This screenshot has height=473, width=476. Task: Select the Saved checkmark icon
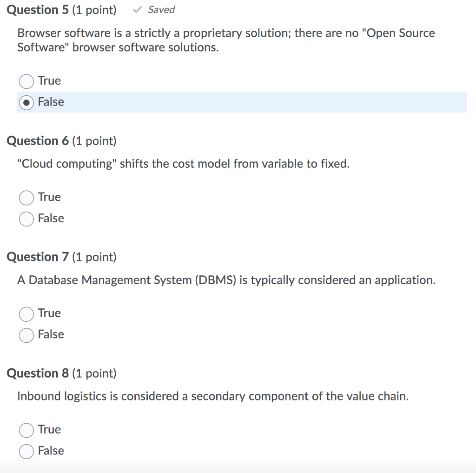[x=137, y=9]
